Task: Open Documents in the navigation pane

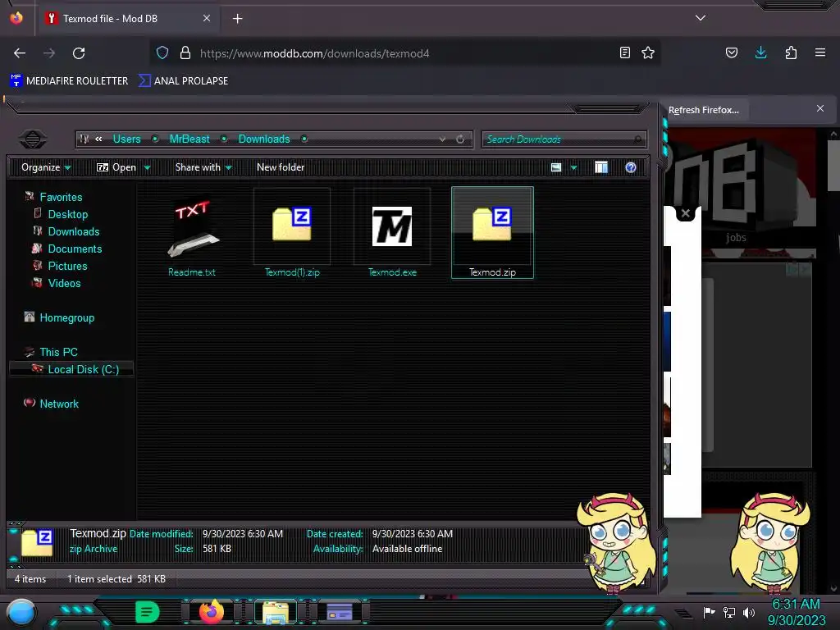Action: coord(75,249)
